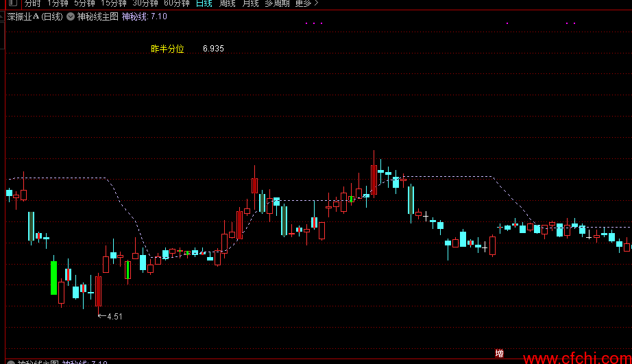The image size is (632, 364).
Task: Open the 多周期 multi-period view
Action: tap(278, 3)
